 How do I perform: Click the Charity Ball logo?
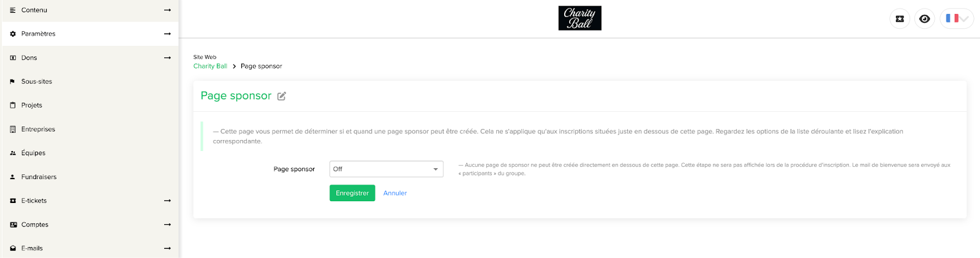point(580,18)
